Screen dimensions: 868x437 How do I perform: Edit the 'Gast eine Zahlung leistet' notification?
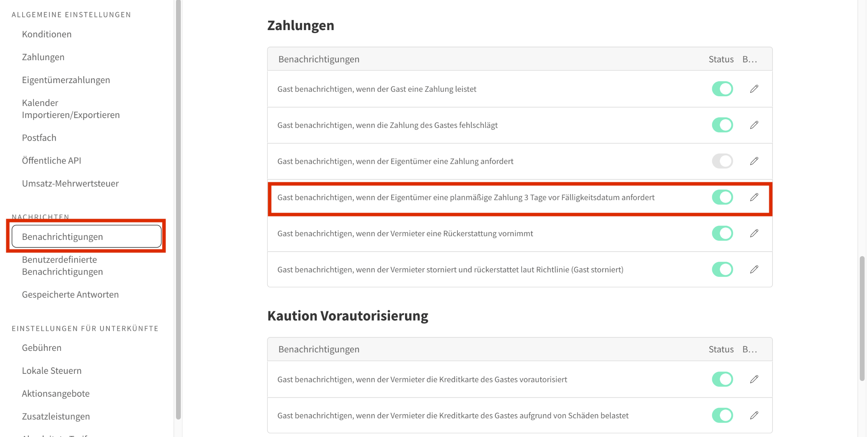(x=754, y=89)
